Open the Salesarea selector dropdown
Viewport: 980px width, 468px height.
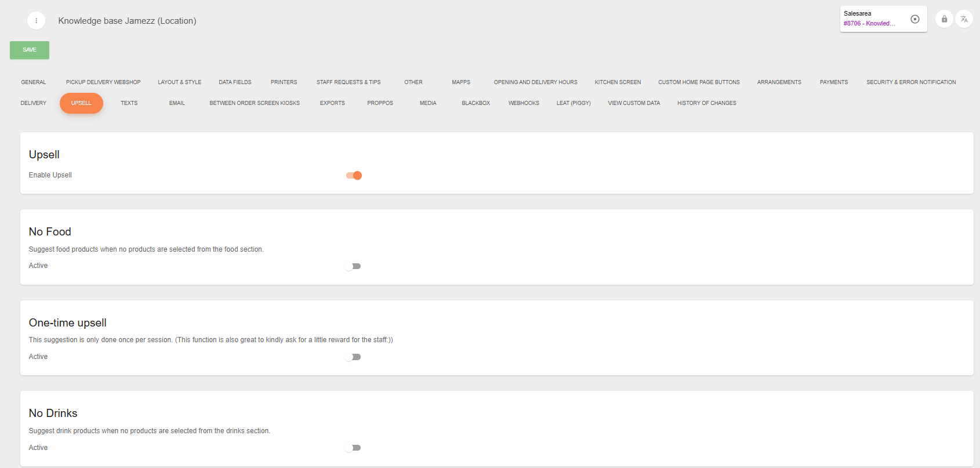[873, 19]
